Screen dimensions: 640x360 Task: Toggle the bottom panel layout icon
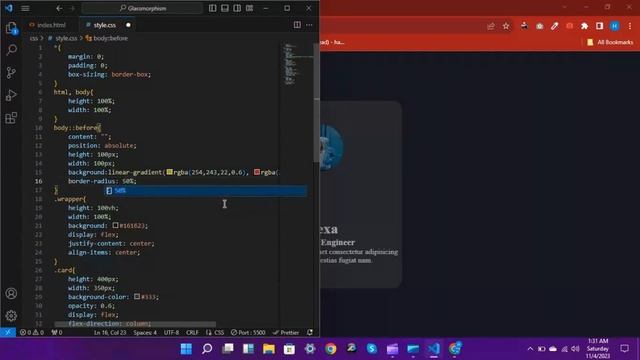pos(225,8)
